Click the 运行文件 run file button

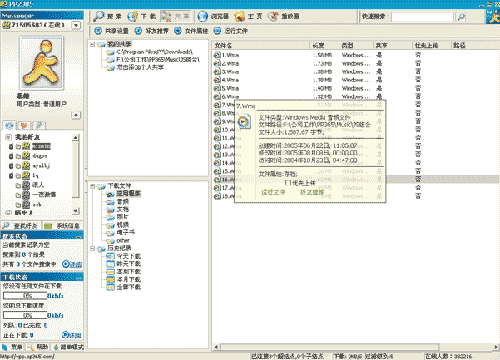coord(231,31)
